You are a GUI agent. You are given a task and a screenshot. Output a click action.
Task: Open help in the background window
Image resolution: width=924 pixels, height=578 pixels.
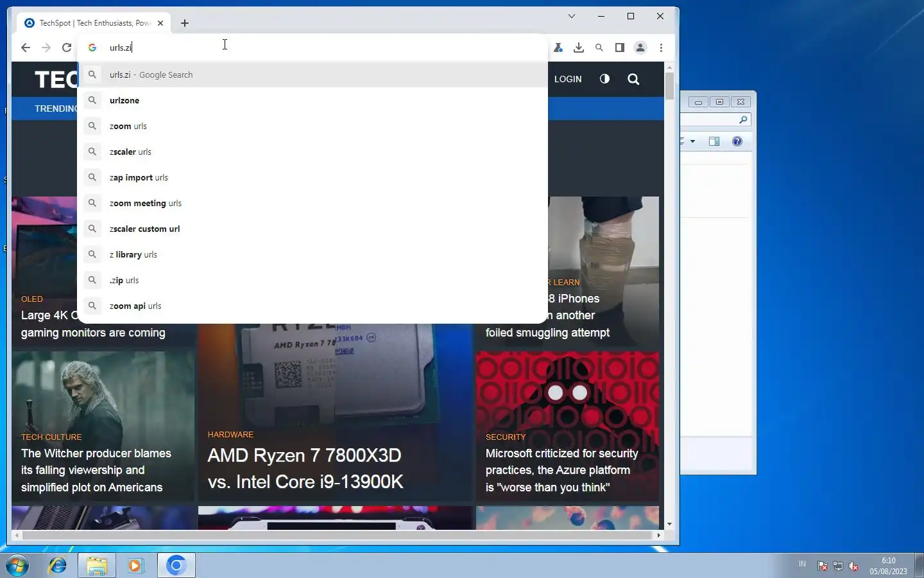(737, 141)
